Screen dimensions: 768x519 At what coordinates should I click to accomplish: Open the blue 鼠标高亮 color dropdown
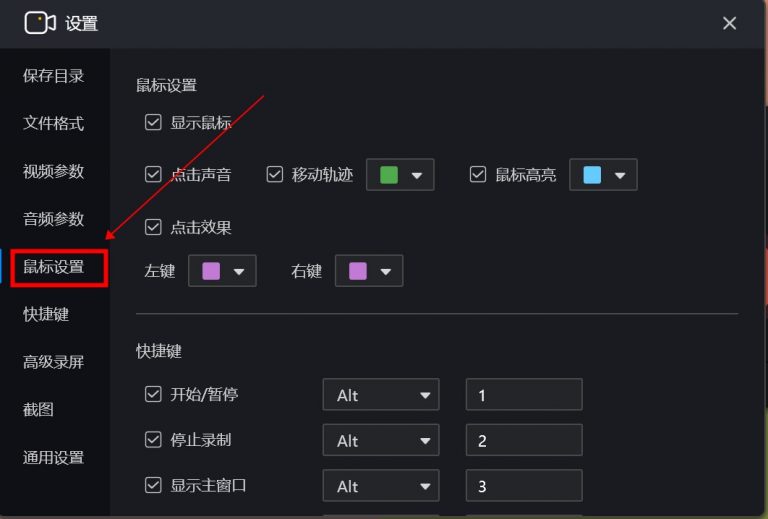pyautogui.click(x=603, y=175)
